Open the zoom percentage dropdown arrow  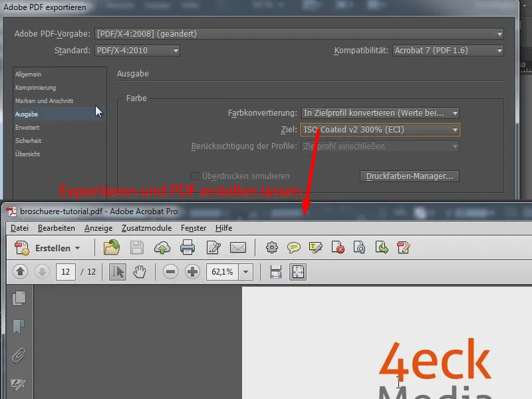pyautogui.click(x=245, y=272)
